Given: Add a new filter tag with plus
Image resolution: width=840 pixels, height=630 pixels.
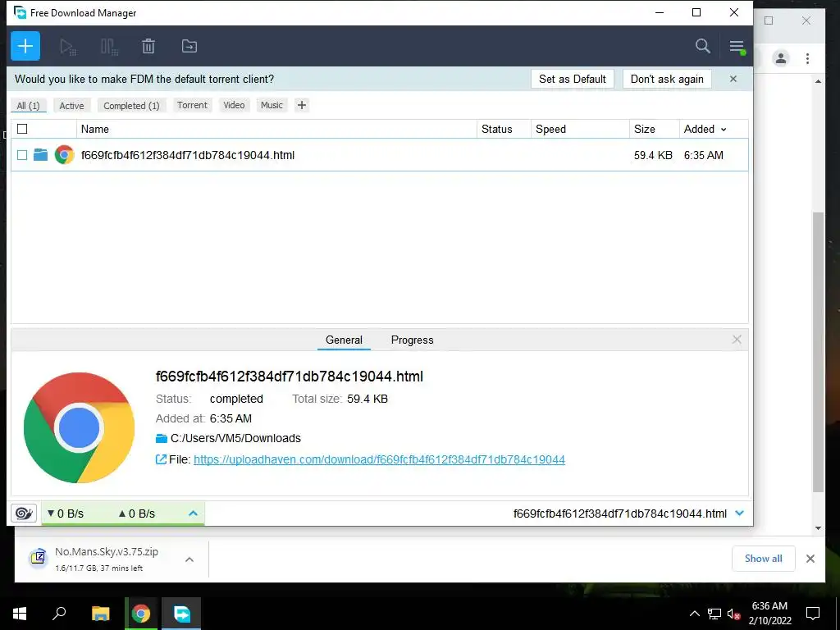Looking at the screenshot, I should click(302, 105).
